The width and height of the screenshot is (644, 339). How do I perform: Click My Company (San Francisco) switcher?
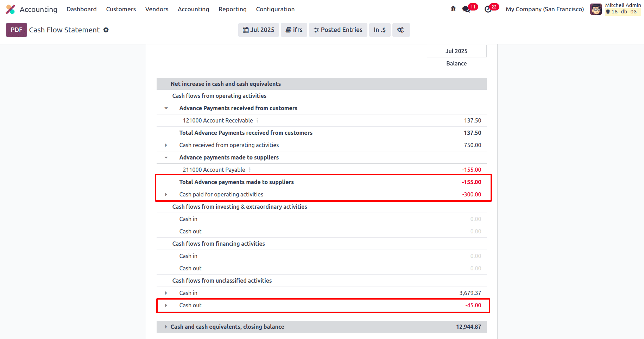545,9
